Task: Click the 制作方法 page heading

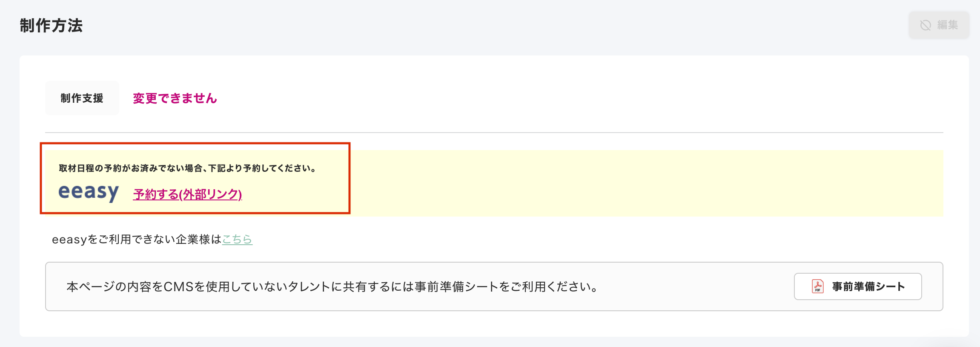Action: click(x=51, y=26)
